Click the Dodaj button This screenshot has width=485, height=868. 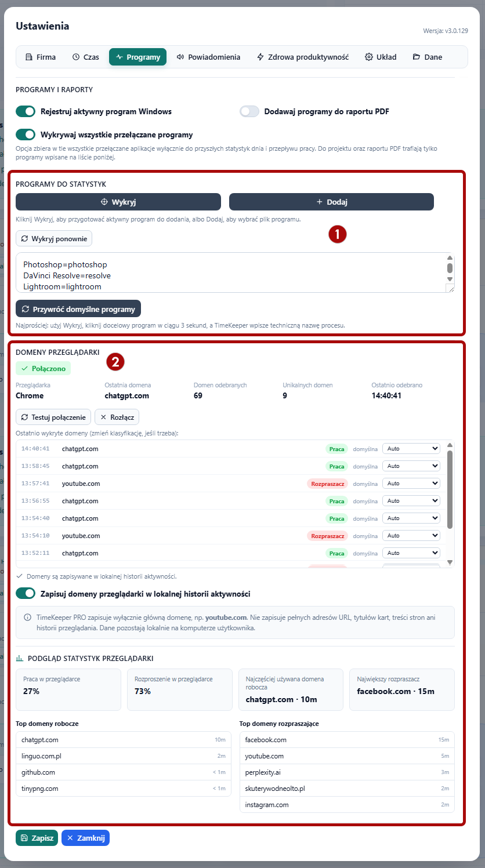coord(331,202)
